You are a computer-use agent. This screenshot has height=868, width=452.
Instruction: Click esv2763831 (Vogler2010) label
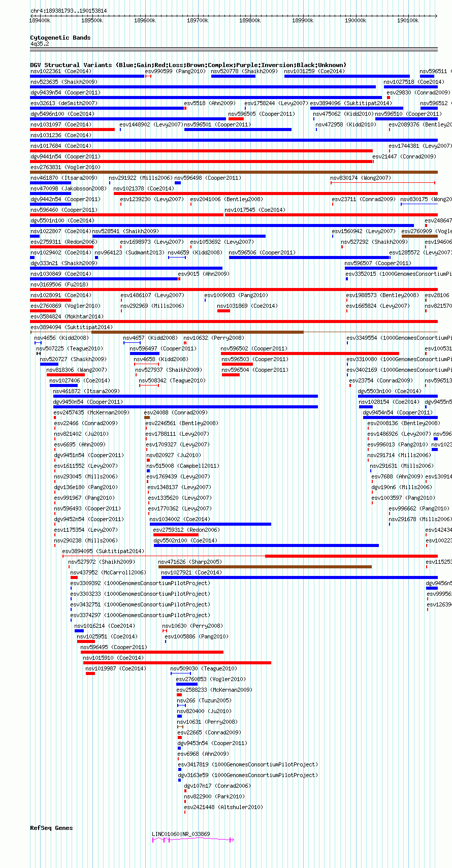pos(65,167)
